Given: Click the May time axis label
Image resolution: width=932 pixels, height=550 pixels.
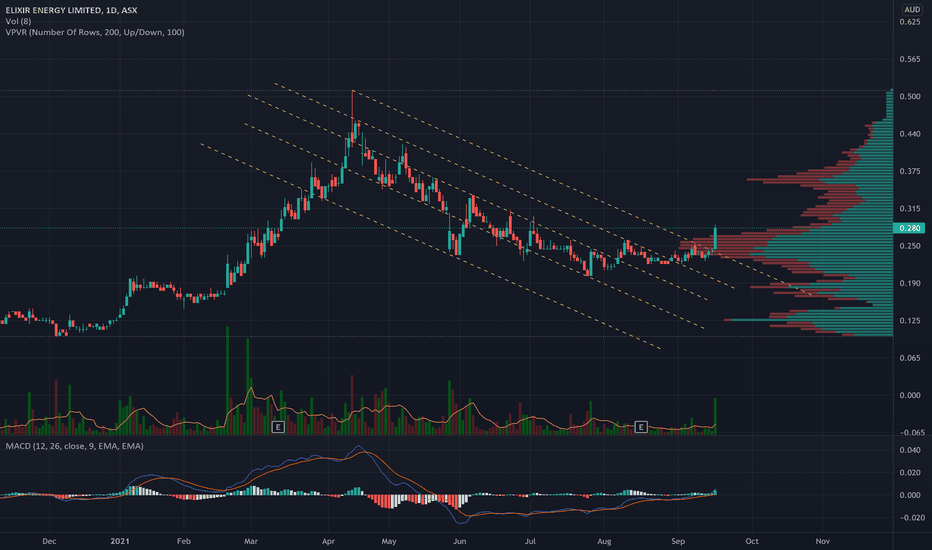Looking at the screenshot, I should [389, 541].
